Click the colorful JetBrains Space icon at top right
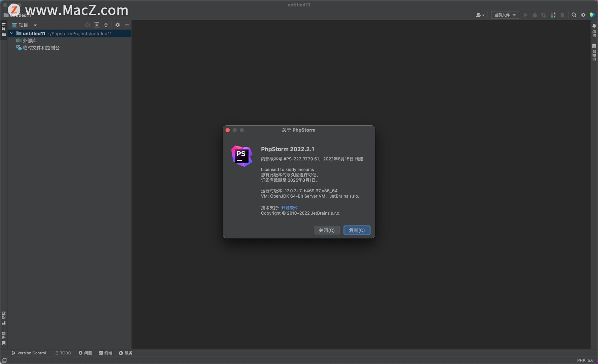The height and width of the screenshot is (364, 598). pyautogui.click(x=592, y=15)
